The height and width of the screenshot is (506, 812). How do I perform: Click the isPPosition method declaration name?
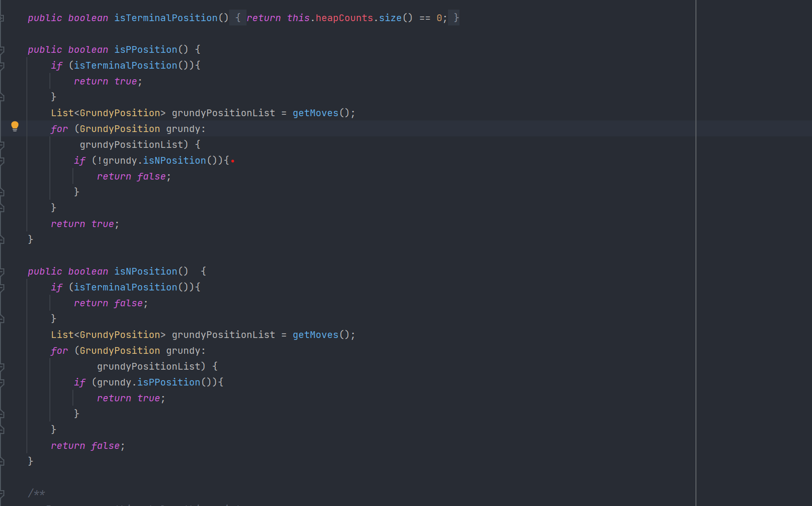pos(145,50)
